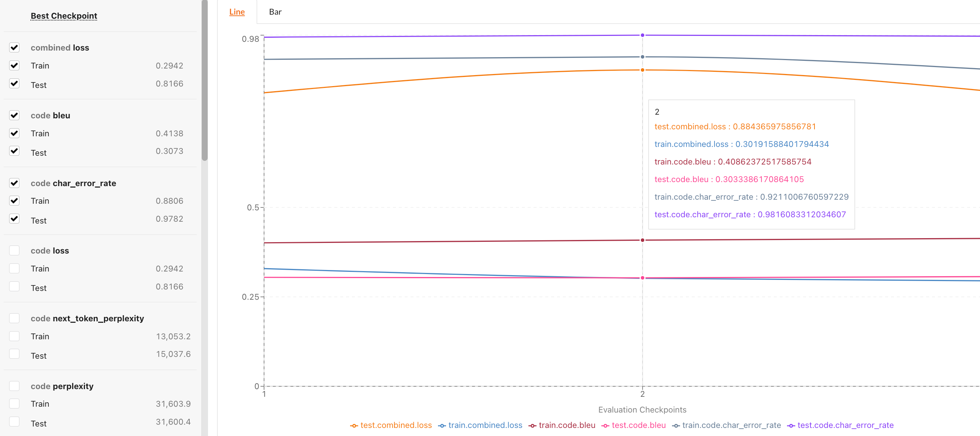Click test.code.char_error_rate legend label
The height and width of the screenshot is (436, 980).
coord(845,425)
